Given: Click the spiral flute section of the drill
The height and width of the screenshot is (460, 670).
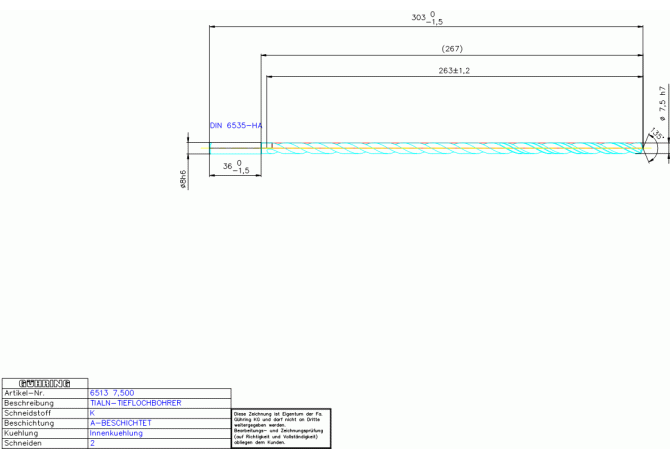Looking at the screenshot, I should (x=450, y=148).
